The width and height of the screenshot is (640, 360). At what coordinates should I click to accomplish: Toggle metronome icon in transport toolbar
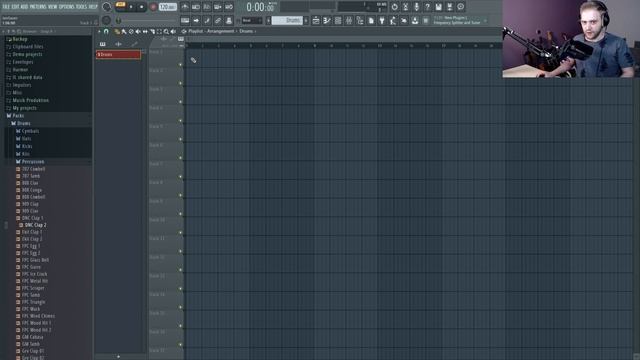tap(184, 7)
